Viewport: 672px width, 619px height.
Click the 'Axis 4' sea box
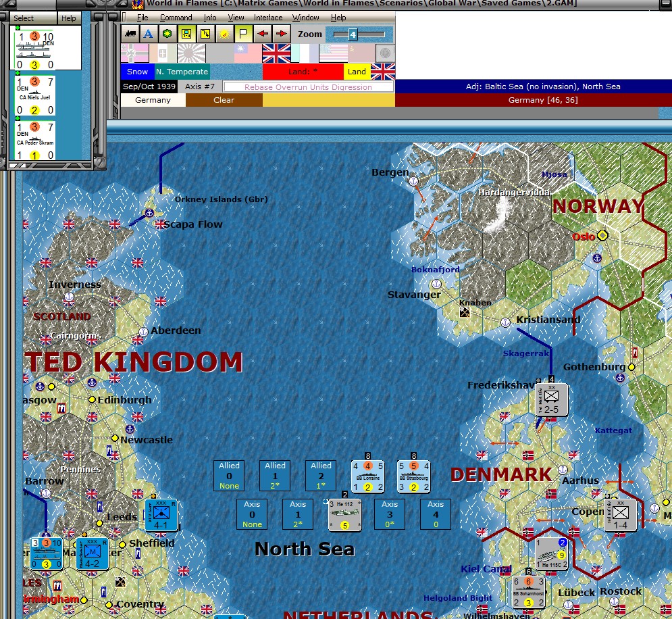click(x=436, y=514)
